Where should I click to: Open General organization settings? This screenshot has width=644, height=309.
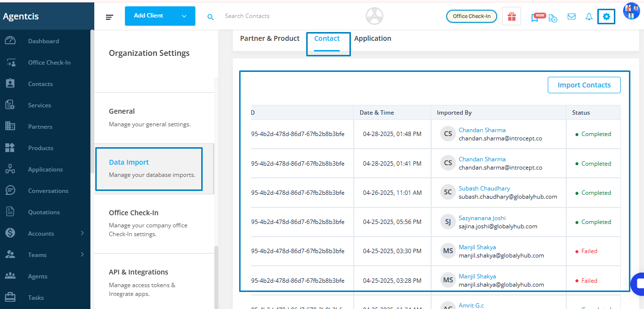coord(154,118)
